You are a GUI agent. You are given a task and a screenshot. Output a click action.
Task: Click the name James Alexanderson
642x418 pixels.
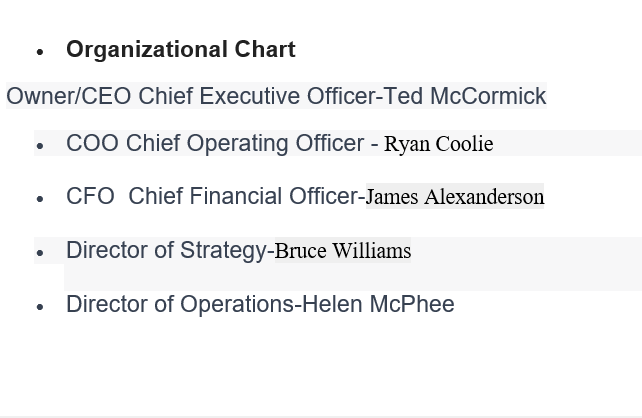pyautogui.click(x=455, y=197)
